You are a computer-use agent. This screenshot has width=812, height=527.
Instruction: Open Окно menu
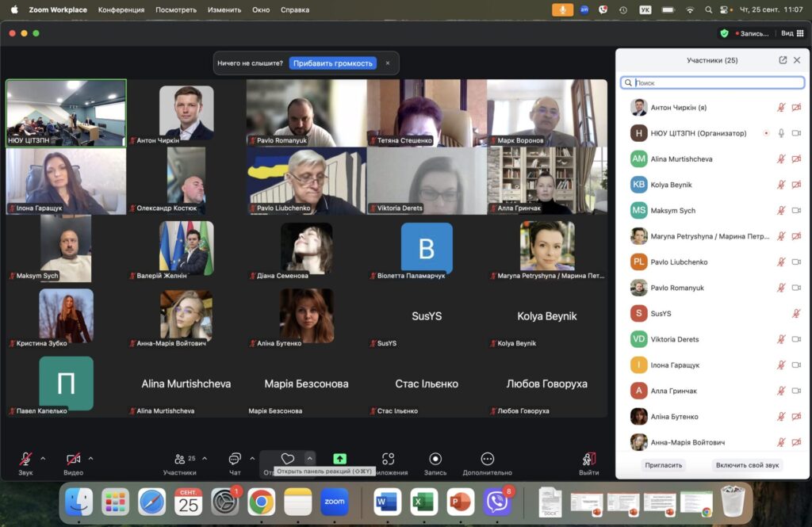(261, 10)
